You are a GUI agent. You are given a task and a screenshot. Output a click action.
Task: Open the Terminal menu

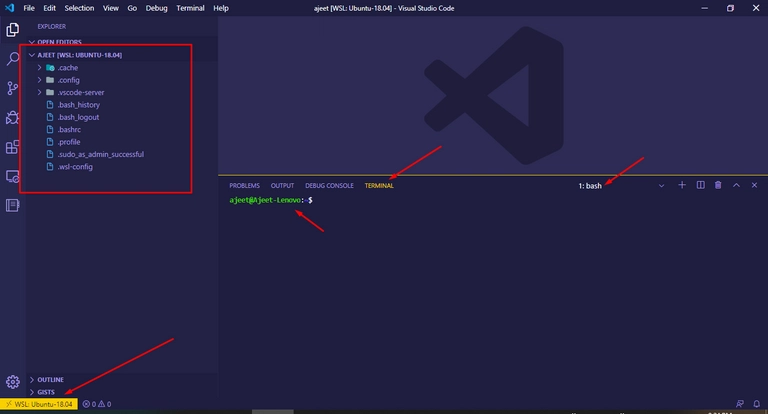pyautogui.click(x=190, y=8)
